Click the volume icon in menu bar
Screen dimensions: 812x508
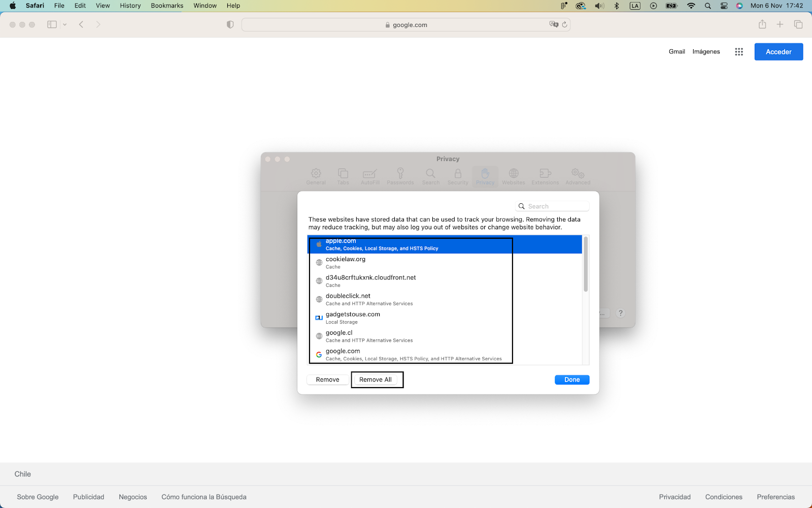pyautogui.click(x=599, y=6)
